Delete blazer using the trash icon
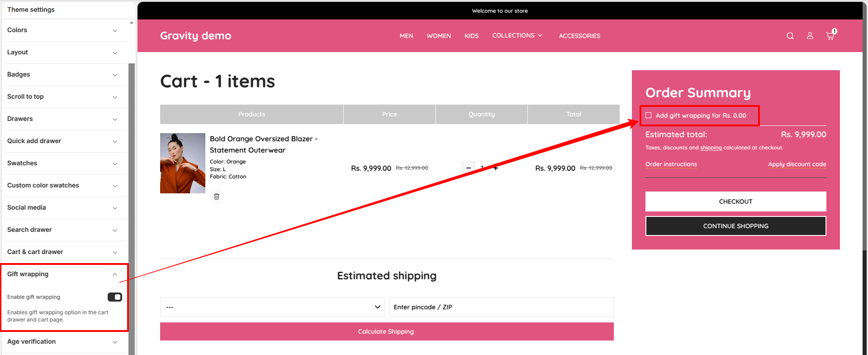The width and height of the screenshot is (868, 355). [217, 197]
